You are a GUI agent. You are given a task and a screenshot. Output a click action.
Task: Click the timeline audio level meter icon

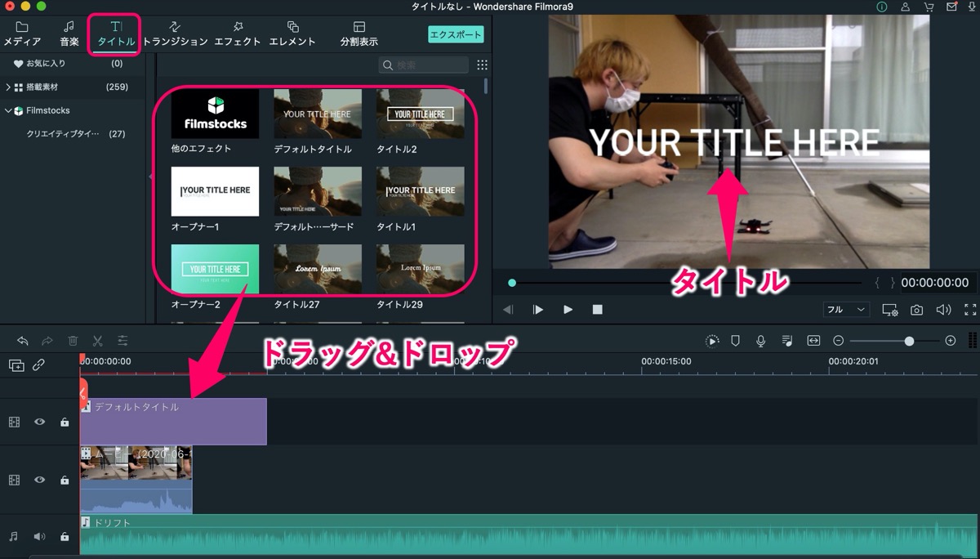972,341
